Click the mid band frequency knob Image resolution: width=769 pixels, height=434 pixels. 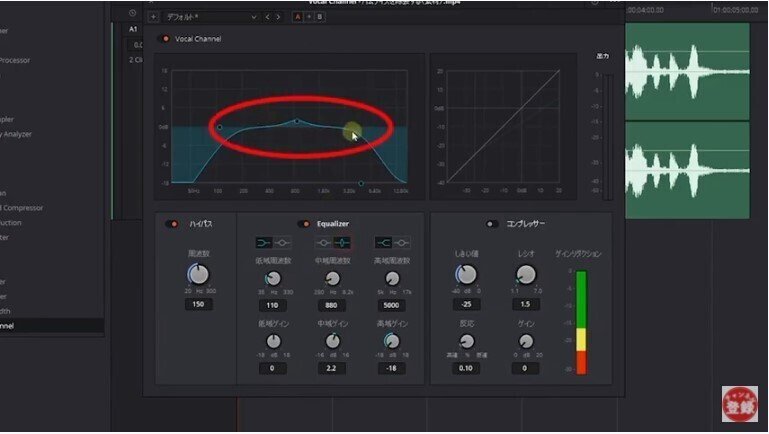click(333, 279)
